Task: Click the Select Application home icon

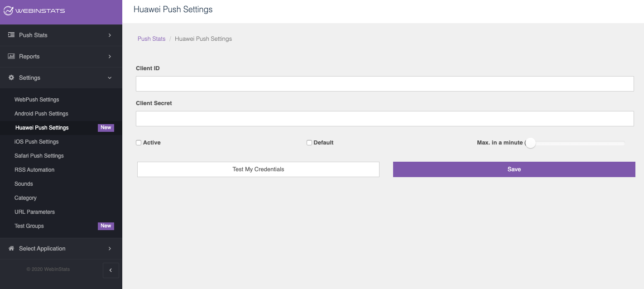Action: point(11,248)
